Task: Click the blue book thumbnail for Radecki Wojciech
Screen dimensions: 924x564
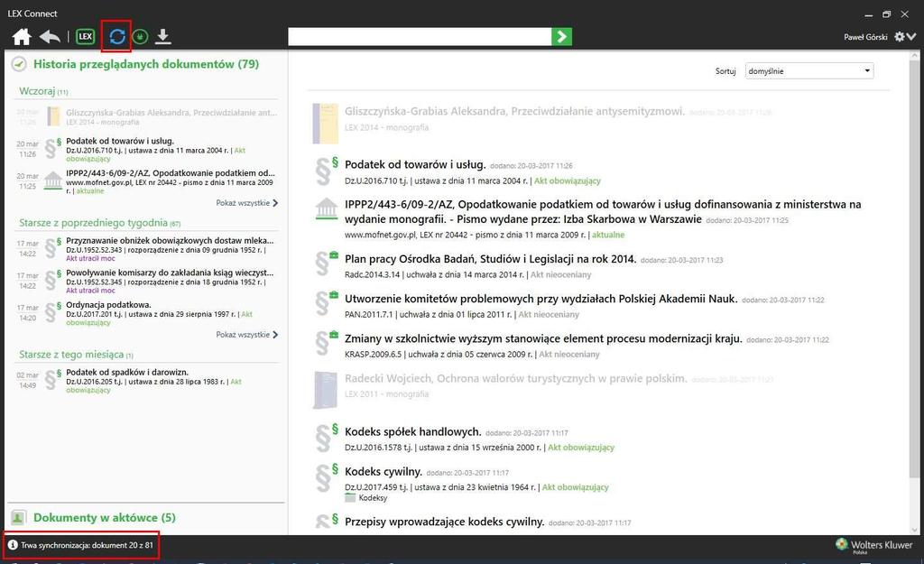Action: click(325, 390)
